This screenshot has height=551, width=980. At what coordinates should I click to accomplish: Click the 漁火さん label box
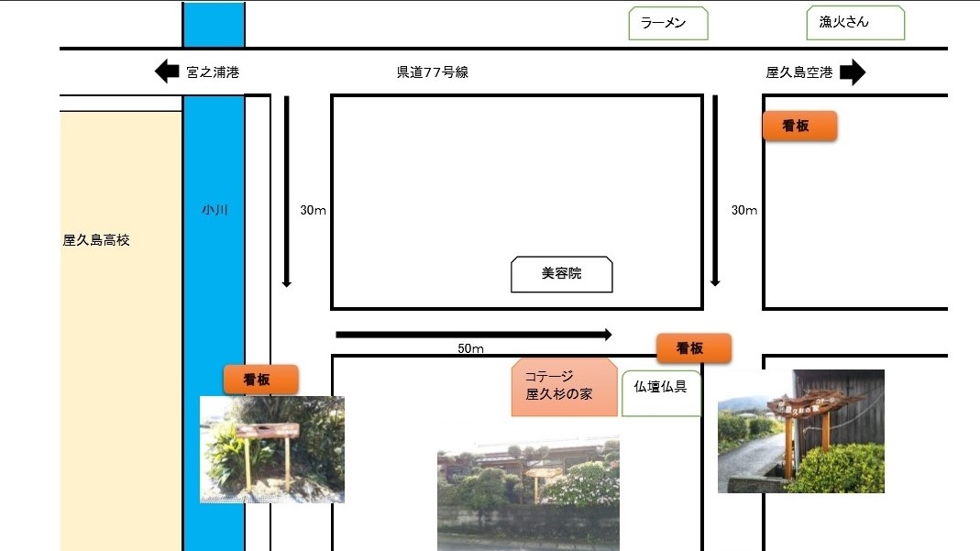pyautogui.click(x=855, y=23)
